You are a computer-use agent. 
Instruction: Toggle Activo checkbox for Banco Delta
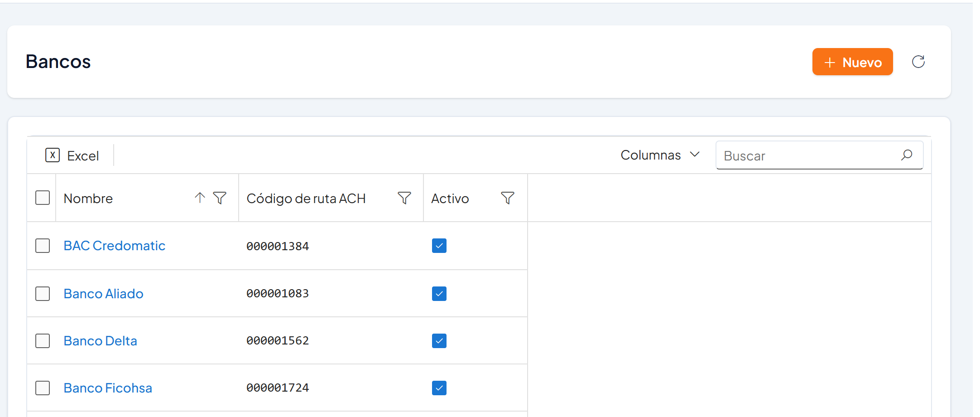pyautogui.click(x=439, y=341)
